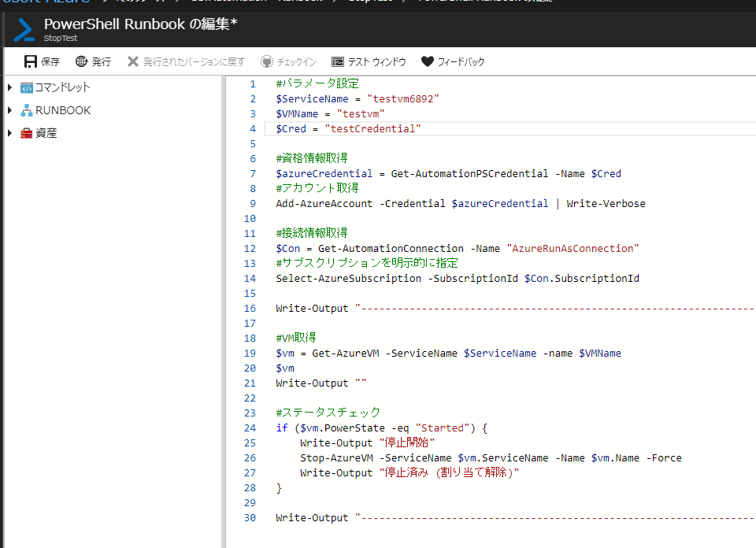Select the 資産 tree label
The image size is (756, 548).
(x=46, y=133)
